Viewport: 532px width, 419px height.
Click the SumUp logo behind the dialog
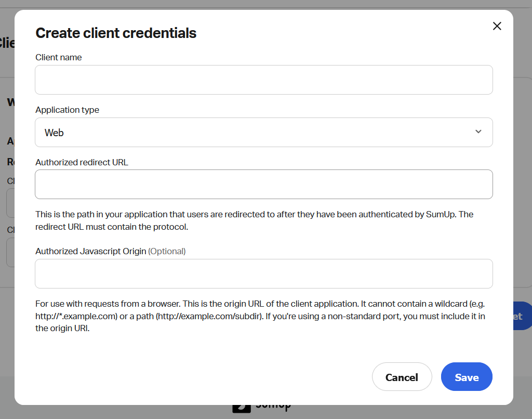coord(262,409)
